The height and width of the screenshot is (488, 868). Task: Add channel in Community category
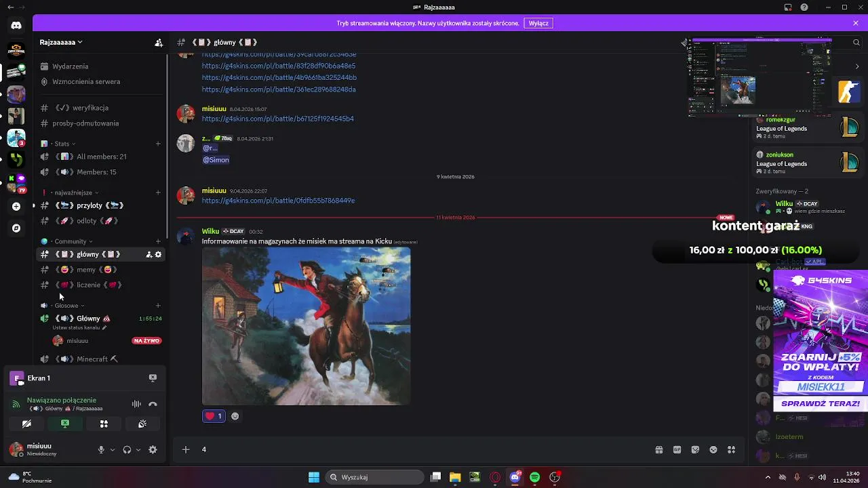158,241
